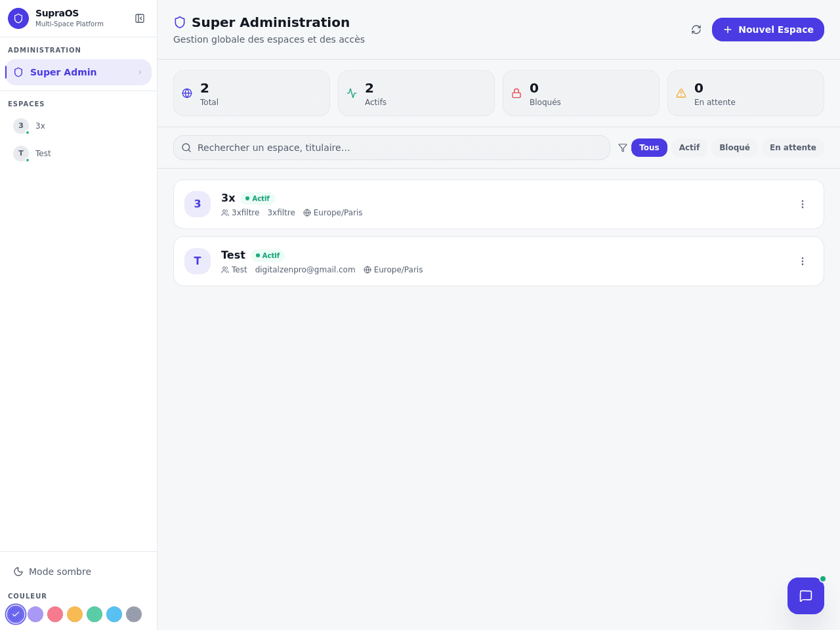Select the gray color swatch
Image resolution: width=840 pixels, height=630 pixels.
click(134, 614)
